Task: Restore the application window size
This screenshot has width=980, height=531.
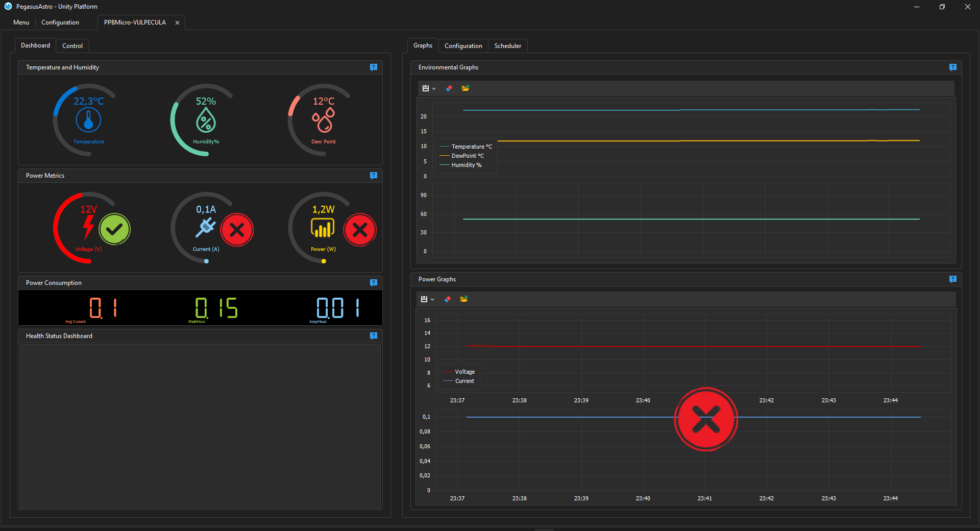Action: (x=942, y=7)
